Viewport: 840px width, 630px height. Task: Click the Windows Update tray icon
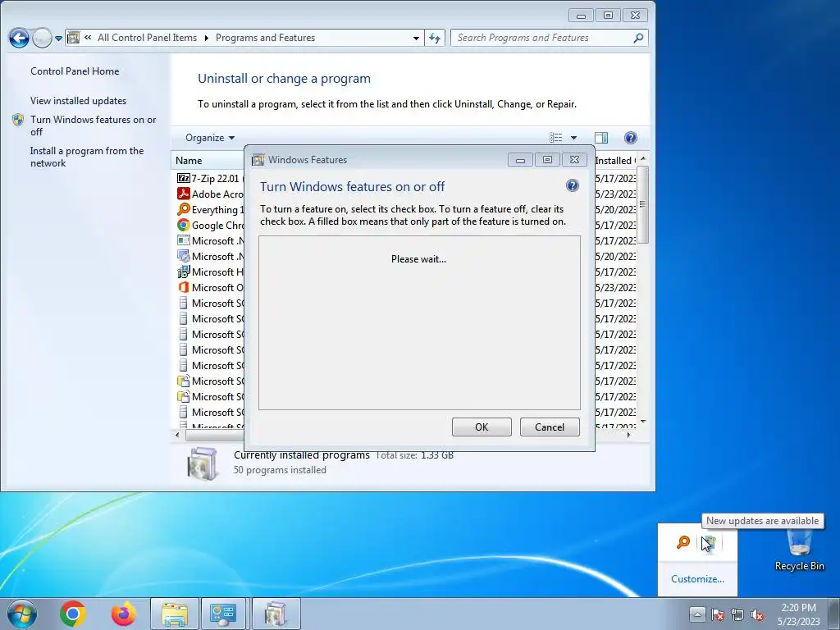(710, 543)
